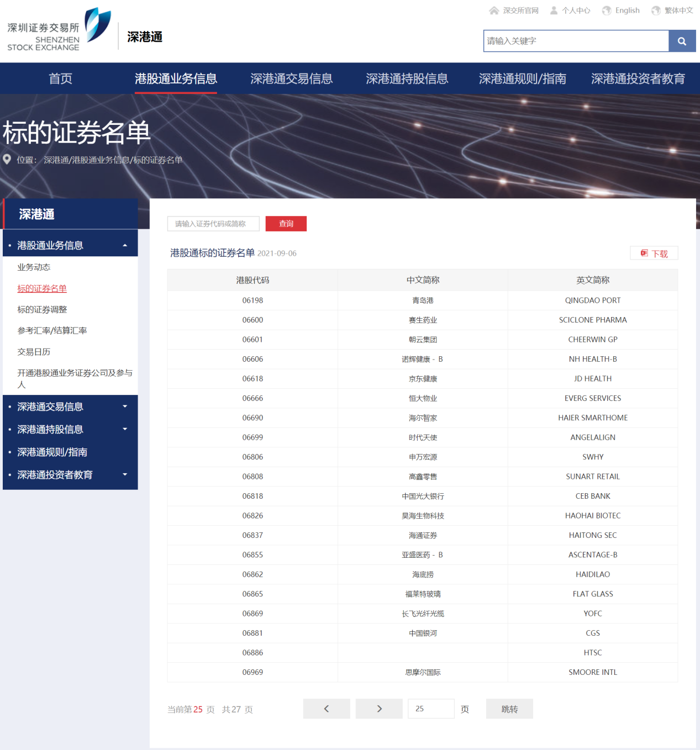Open the 首页 navigation tab
The height and width of the screenshot is (750, 700).
60,78
